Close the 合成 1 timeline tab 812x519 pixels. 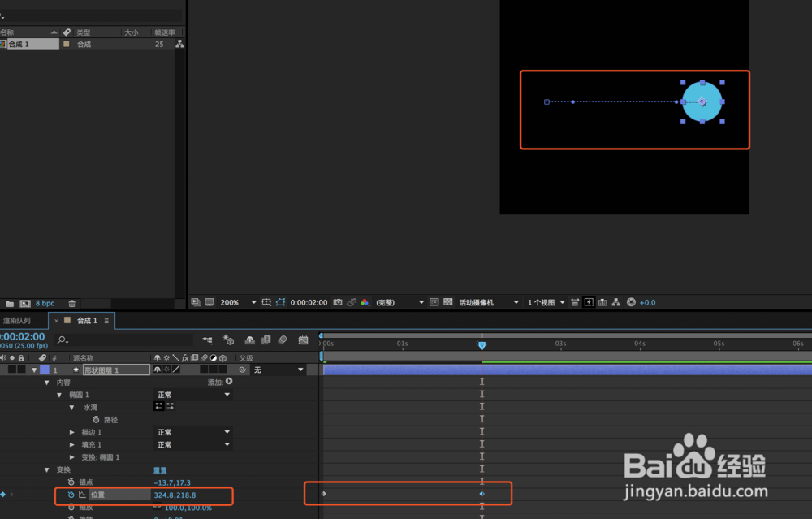pyautogui.click(x=57, y=321)
